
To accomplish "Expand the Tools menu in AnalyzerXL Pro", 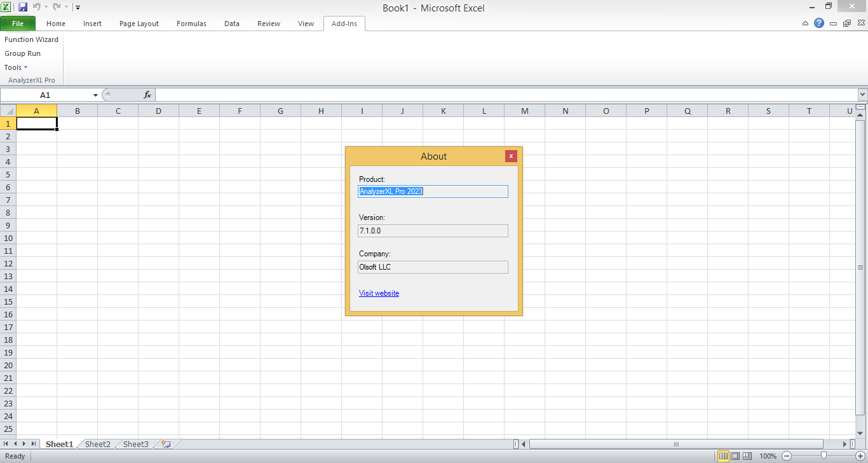I will 16,67.
